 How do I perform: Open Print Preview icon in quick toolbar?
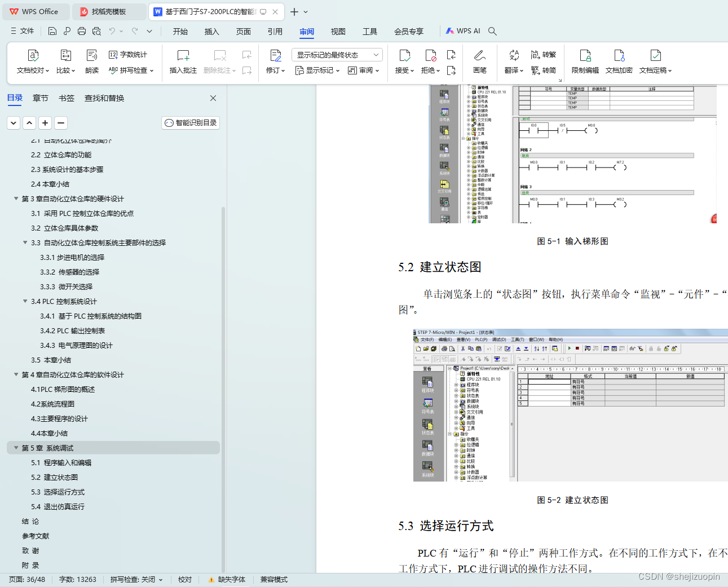coord(96,31)
